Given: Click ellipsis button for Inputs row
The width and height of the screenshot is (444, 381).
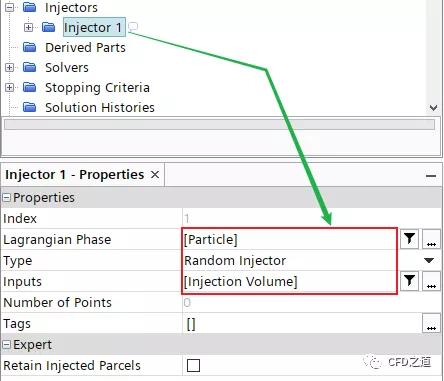Looking at the screenshot, I should coord(431,281).
